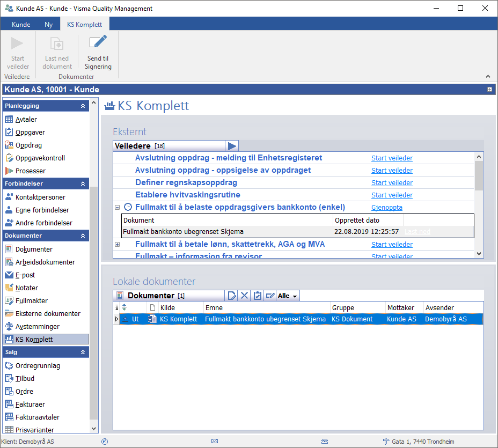Click the Gjenoppta link
Viewport: 498px width, 448px height.
point(386,208)
